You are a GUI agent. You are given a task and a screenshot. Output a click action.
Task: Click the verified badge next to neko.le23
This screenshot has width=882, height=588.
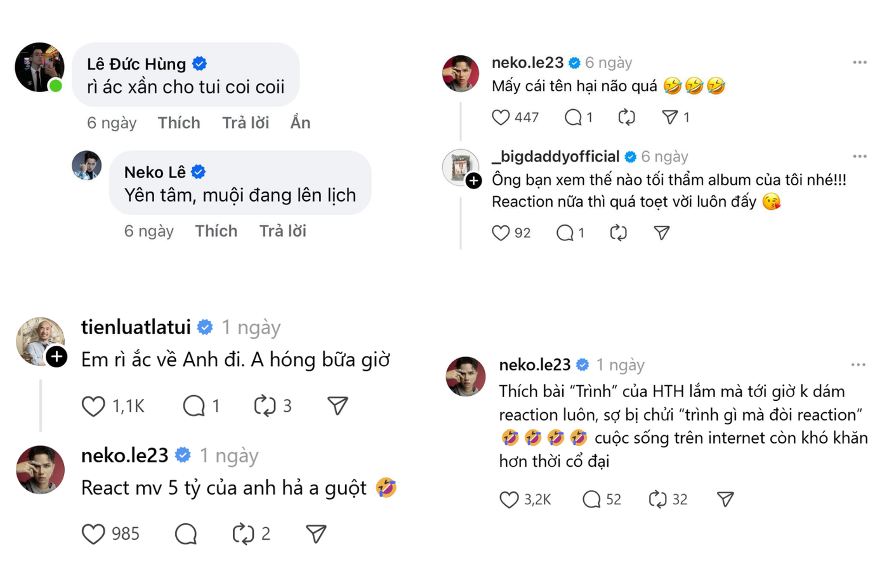click(x=575, y=62)
